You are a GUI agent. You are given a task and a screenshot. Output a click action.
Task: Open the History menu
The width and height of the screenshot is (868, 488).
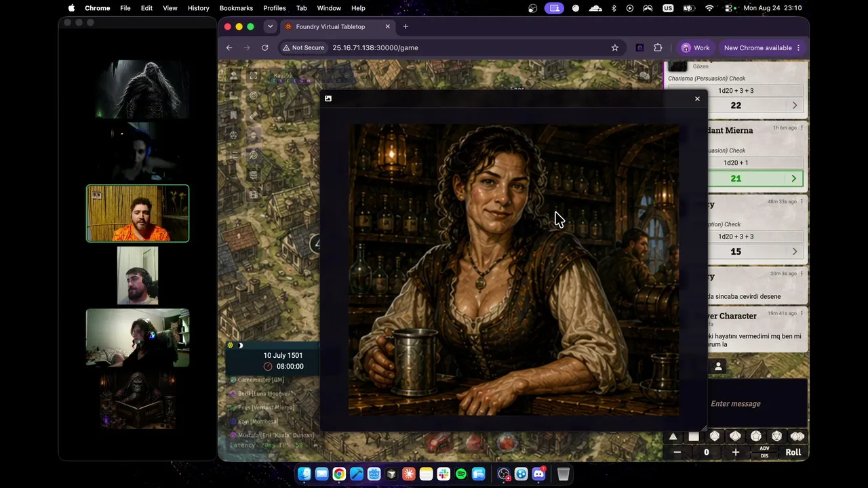tap(198, 8)
